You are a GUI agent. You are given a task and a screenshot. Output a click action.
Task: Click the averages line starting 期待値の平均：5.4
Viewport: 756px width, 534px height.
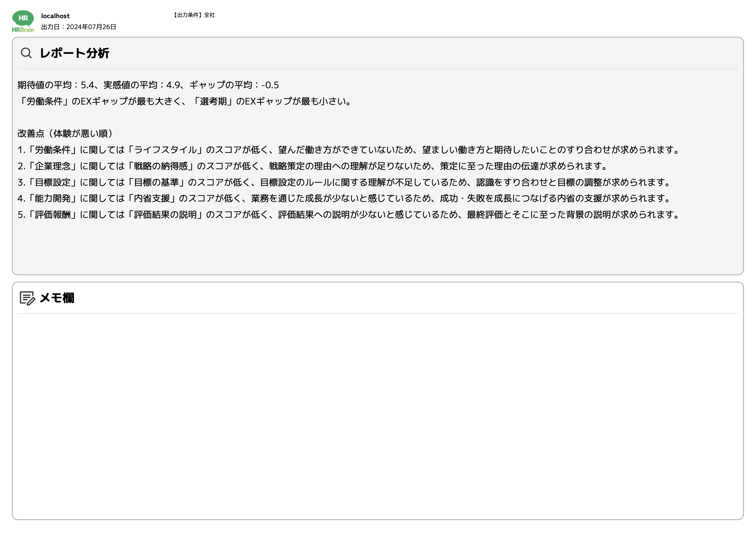tap(148, 85)
